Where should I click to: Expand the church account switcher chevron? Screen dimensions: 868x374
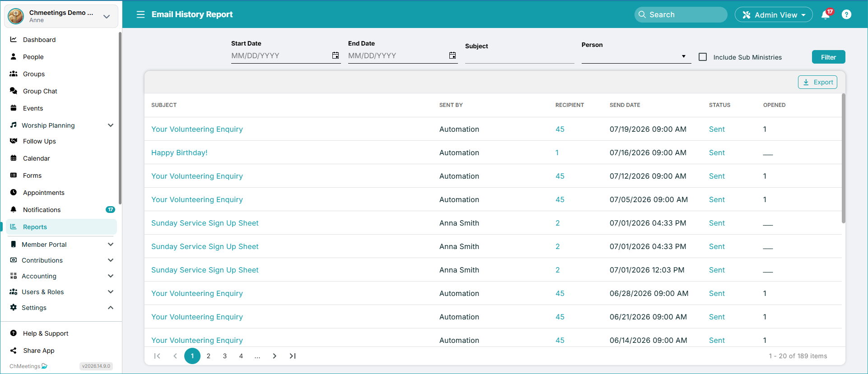(107, 17)
